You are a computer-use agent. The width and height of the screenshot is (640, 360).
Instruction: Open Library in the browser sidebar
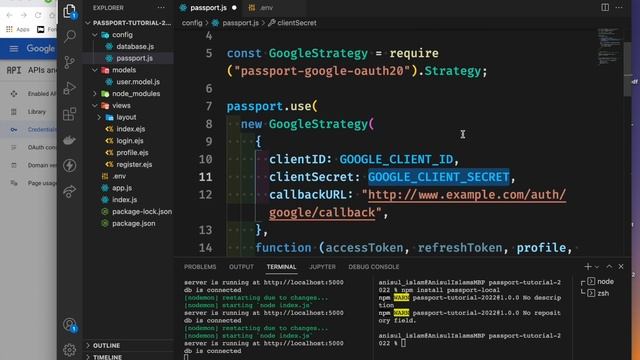click(x=28, y=111)
